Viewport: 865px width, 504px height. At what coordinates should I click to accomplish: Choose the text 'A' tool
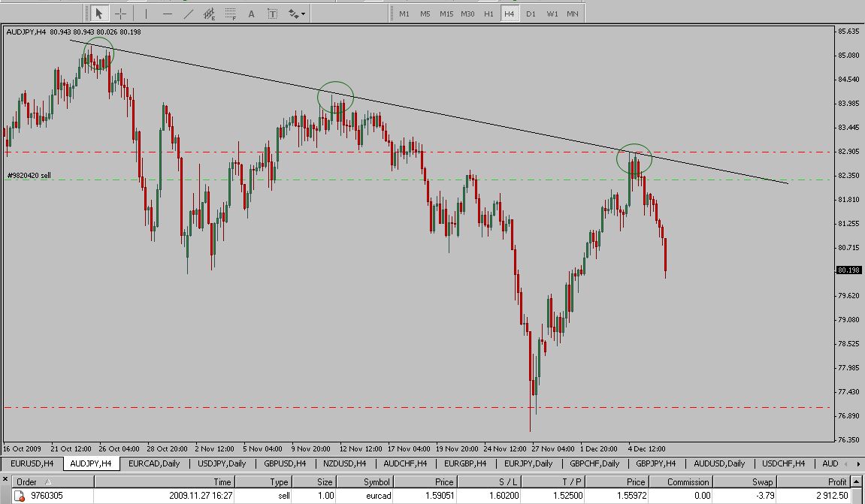(x=251, y=14)
